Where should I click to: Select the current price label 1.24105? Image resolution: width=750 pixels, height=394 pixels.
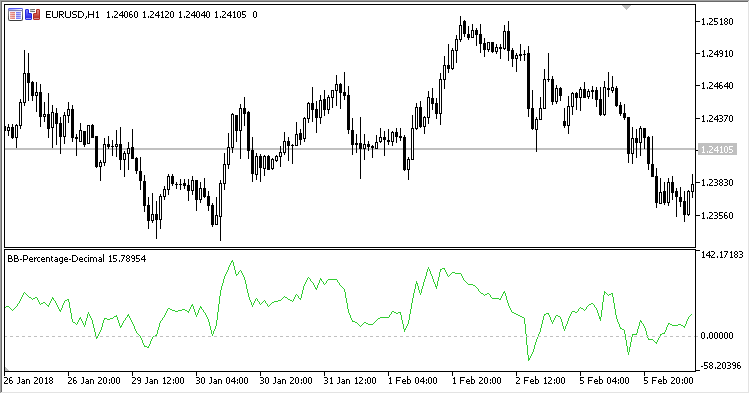(x=717, y=150)
